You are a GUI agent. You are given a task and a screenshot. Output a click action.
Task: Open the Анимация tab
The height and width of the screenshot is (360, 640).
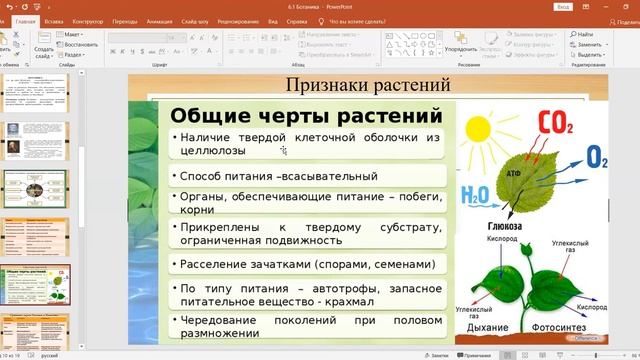click(159, 22)
